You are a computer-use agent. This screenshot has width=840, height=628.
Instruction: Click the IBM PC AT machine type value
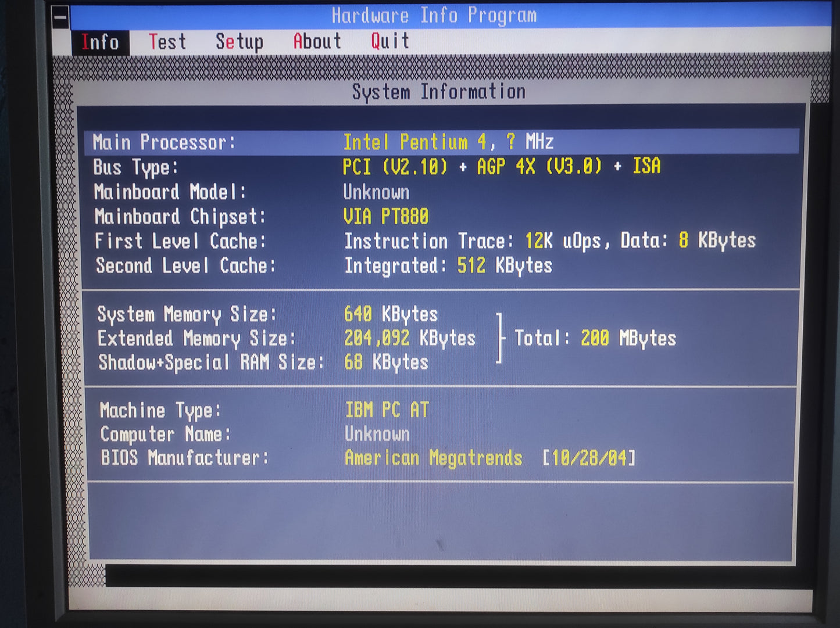click(387, 410)
